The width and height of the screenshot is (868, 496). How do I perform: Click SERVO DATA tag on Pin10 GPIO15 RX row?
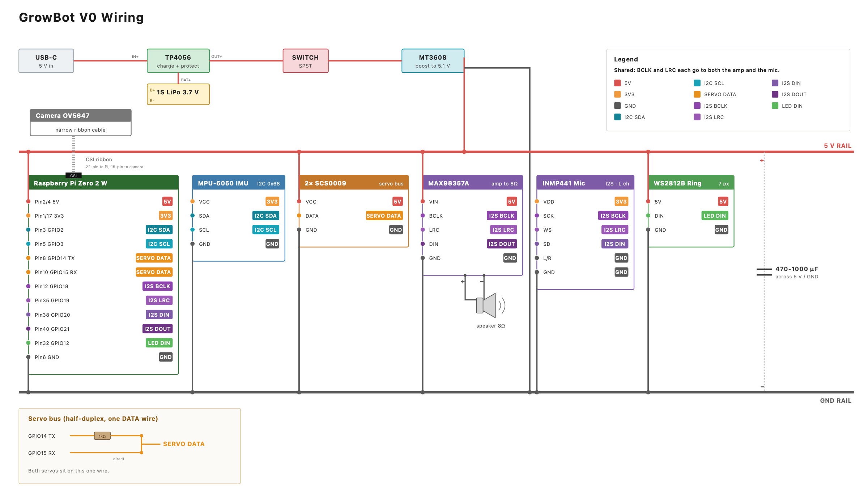point(154,272)
